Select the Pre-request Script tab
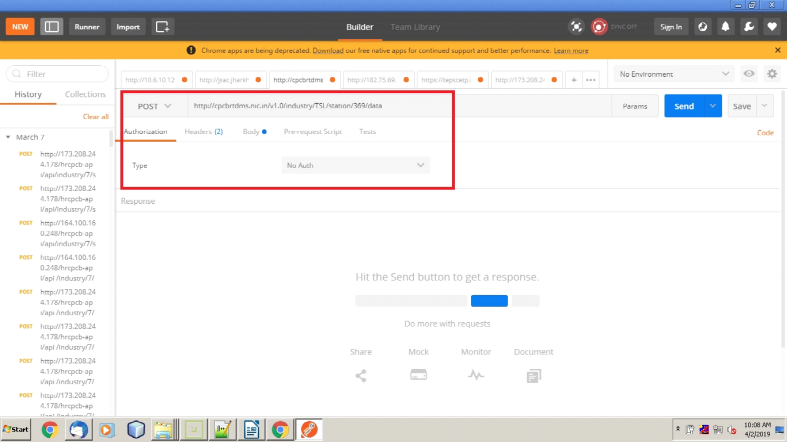The width and height of the screenshot is (787, 443). click(x=313, y=131)
